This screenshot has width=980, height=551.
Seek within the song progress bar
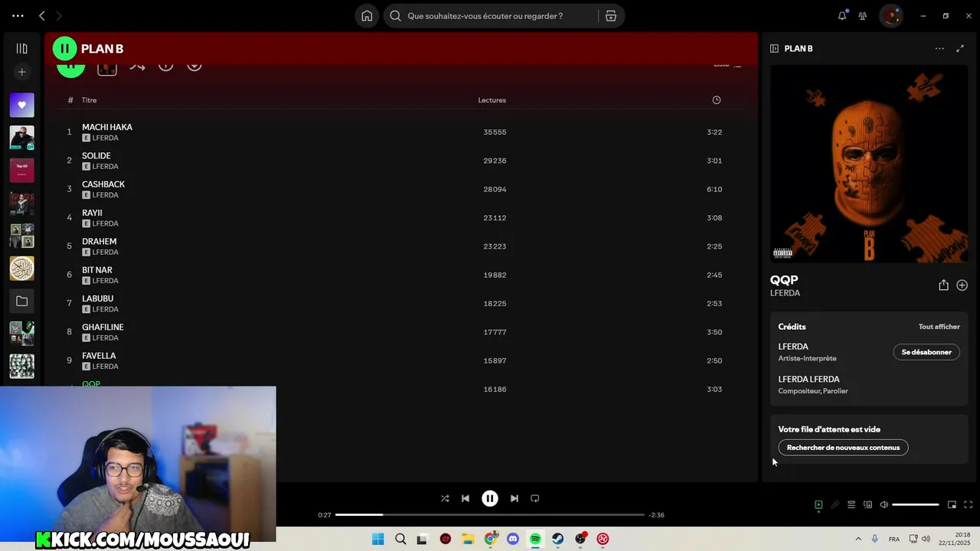point(490,515)
